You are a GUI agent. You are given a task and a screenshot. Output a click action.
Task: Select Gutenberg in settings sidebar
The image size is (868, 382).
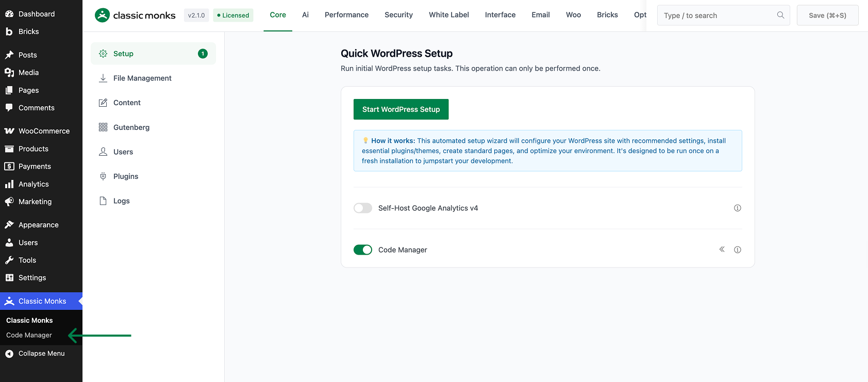pyautogui.click(x=153, y=127)
